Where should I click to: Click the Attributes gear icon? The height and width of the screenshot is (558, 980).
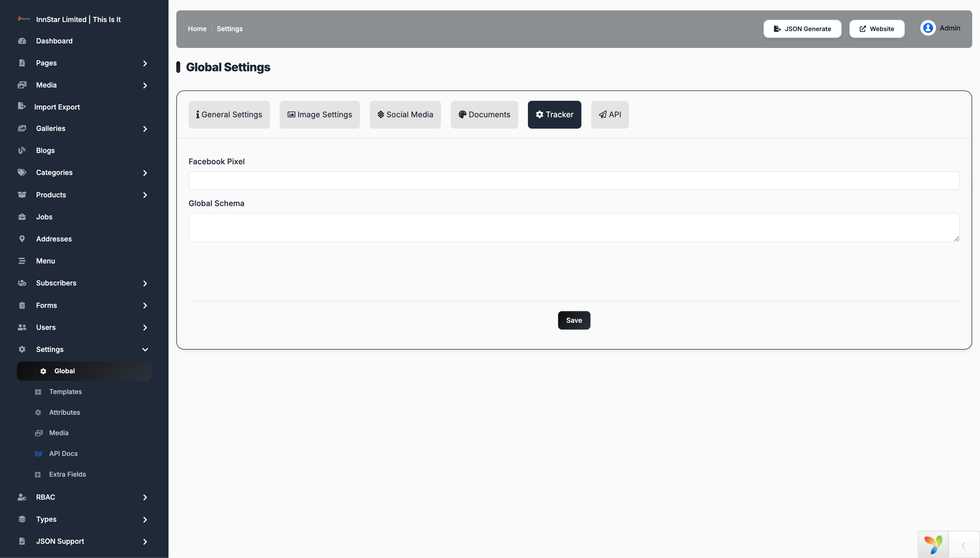point(38,413)
